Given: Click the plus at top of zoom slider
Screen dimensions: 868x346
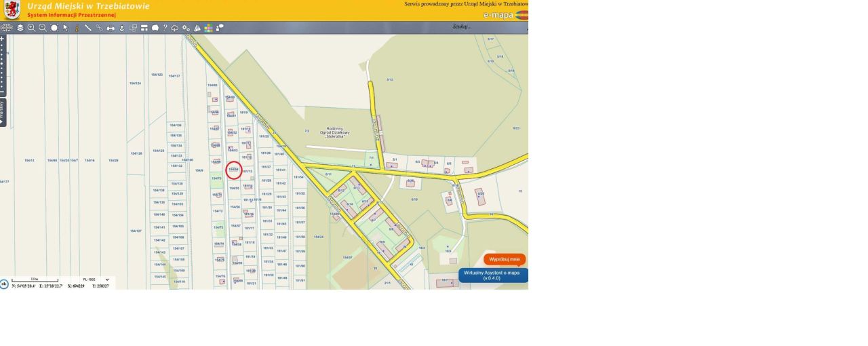Looking at the screenshot, I should pos(2,39).
